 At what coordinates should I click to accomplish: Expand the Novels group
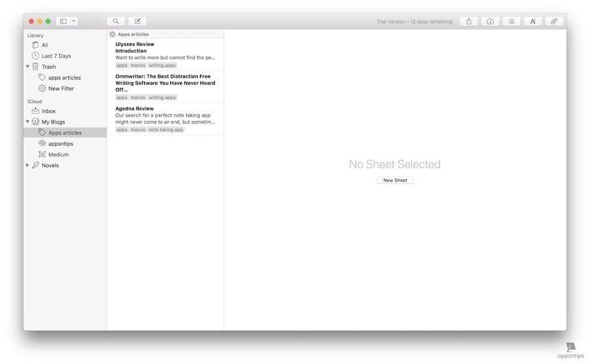tap(27, 166)
